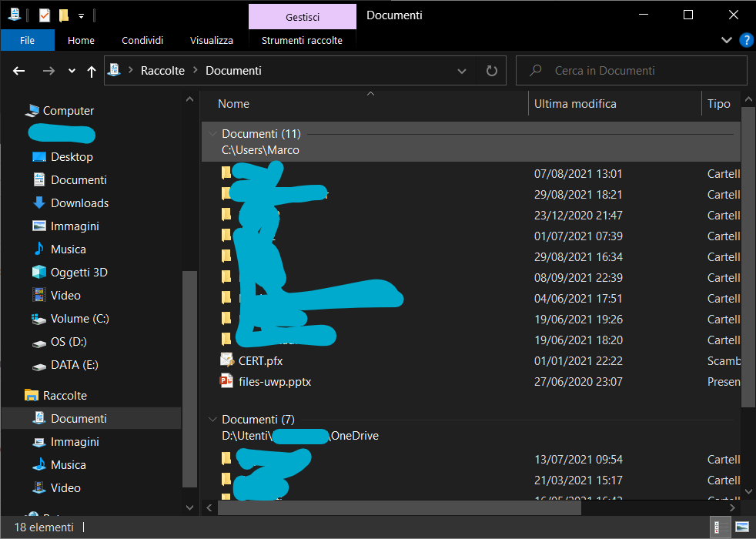
Task: Click the Up arrow to go to parent folder
Action: [91, 70]
